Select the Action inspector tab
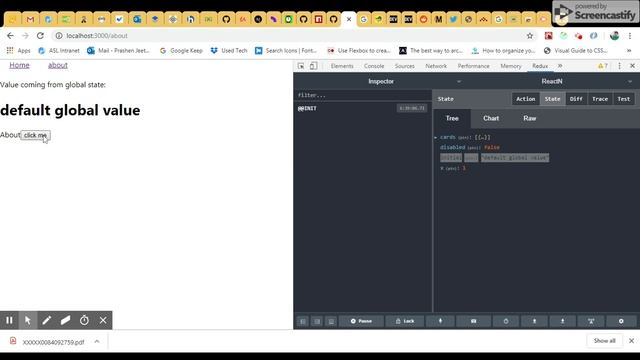 coord(525,99)
